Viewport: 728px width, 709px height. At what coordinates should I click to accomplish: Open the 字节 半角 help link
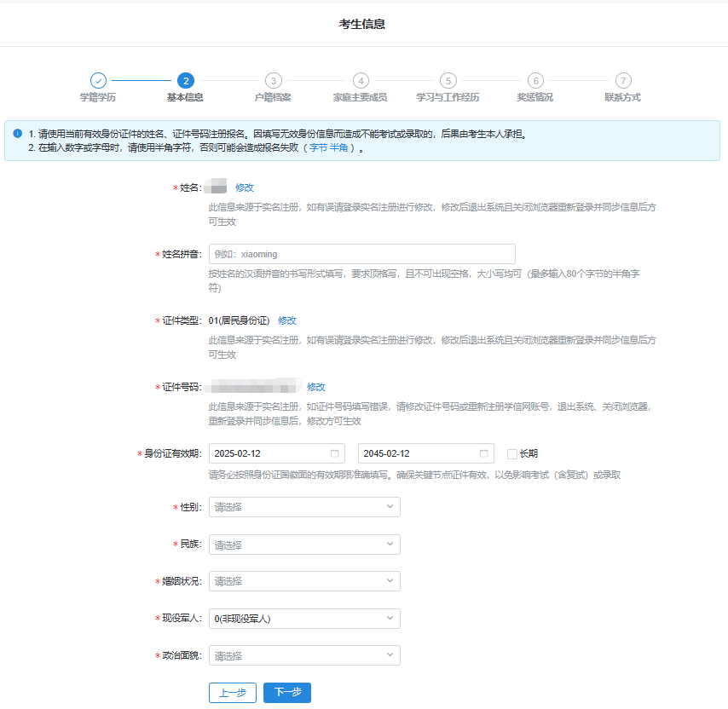click(329, 148)
